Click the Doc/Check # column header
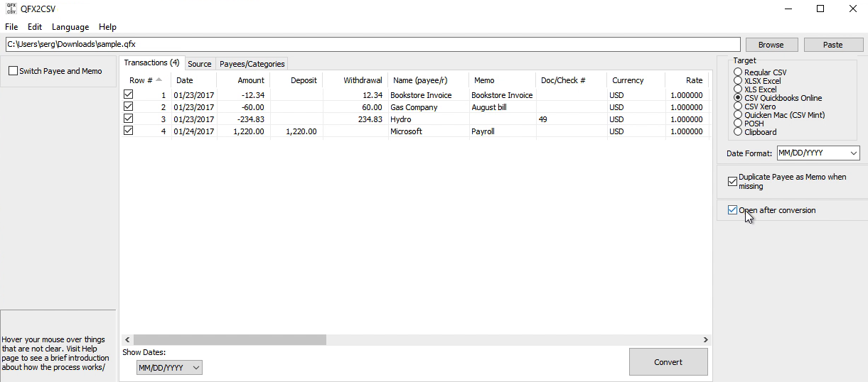Screen dimensions: 868x382 tap(571, 80)
